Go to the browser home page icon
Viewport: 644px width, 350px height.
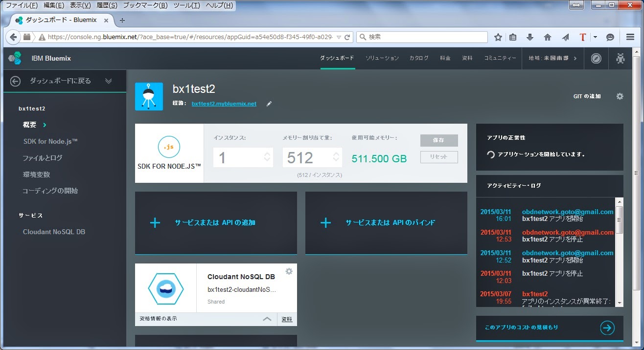point(548,37)
